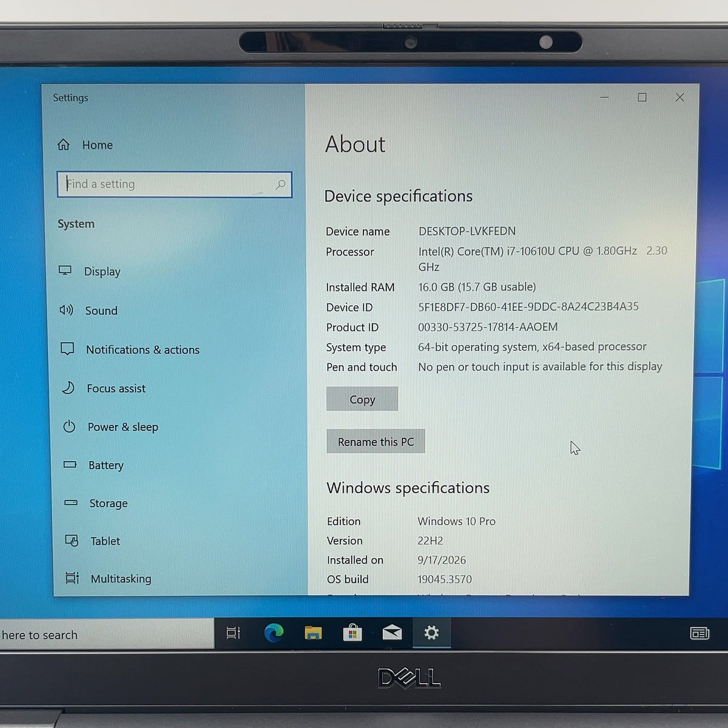The width and height of the screenshot is (728, 728).
Task: Open the Mail app from the taskbar
Action: pyautogui.click(x=392, y=633)
